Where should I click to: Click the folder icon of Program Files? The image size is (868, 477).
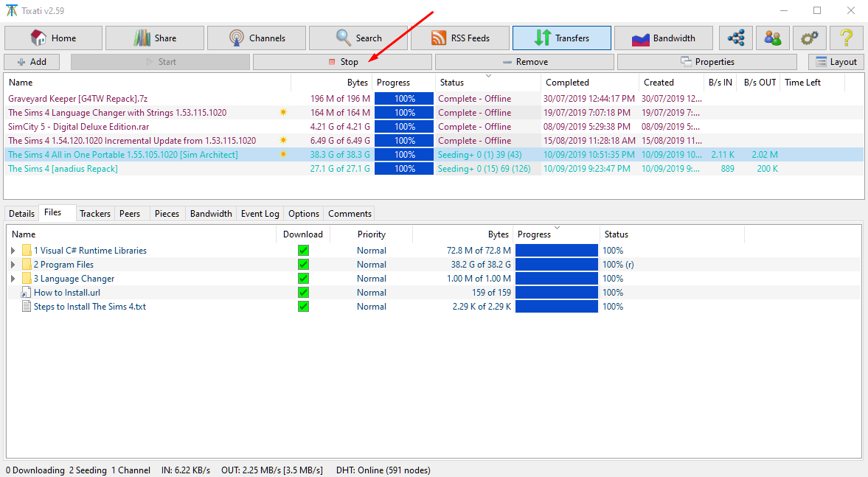click(27, 265)
